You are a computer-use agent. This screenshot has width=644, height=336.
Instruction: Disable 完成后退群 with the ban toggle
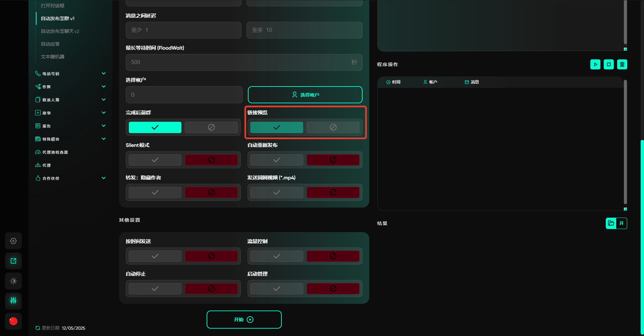(x=211, y=127)
